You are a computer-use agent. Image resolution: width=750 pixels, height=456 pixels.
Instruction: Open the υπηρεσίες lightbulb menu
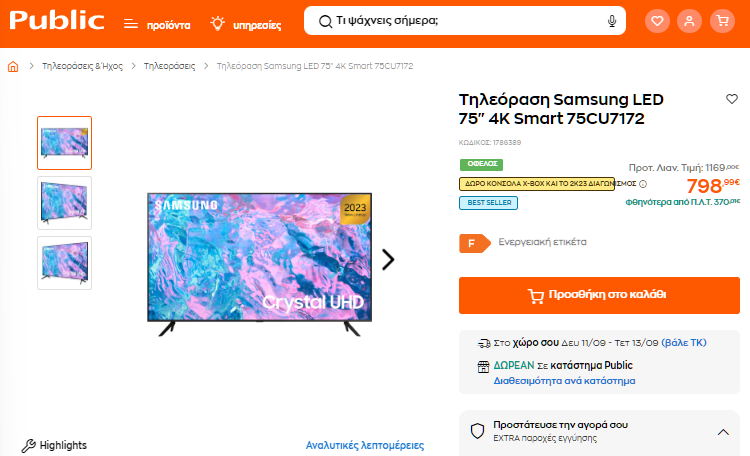point(246,24)
